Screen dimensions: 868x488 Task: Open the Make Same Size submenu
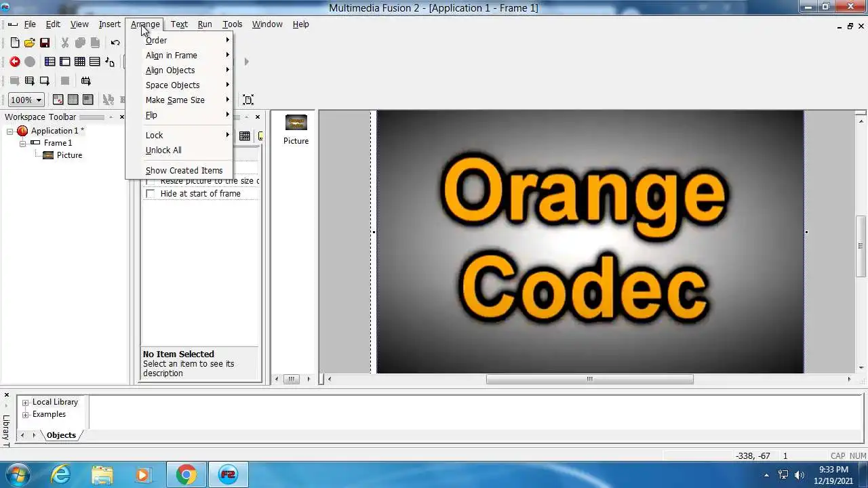[179, 100]
